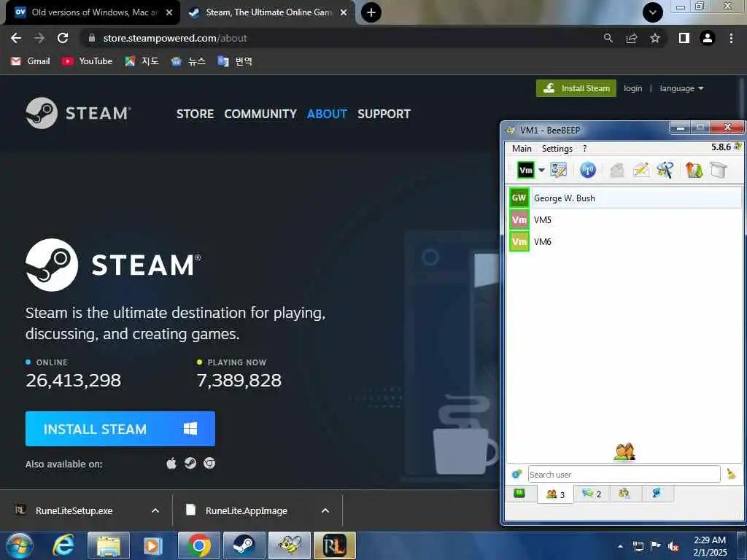Screen dimensions: 747x560
Task: Click the write message envelope-and-pencil icon
Action: click(641, 170)
